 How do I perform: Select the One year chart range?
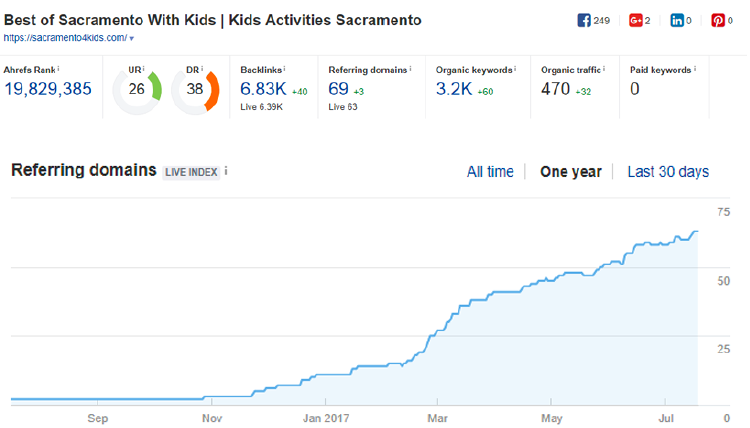click(x=571, y=172)
